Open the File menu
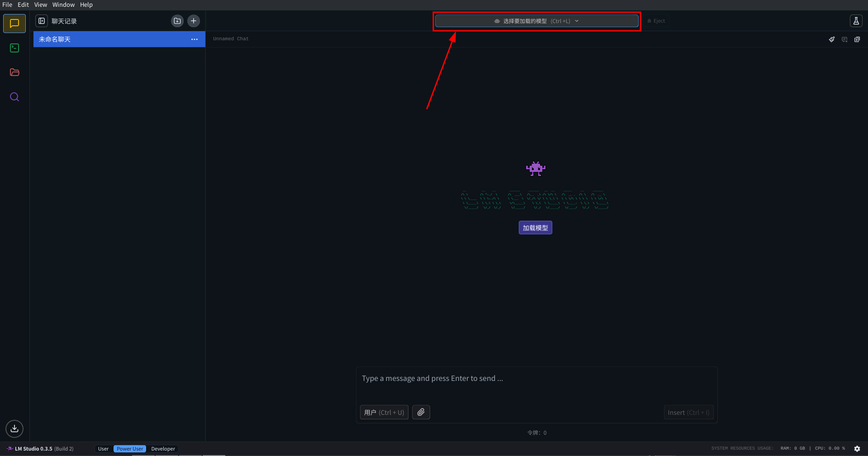This screenshot has width=868, height=456. tap(7, 5)
